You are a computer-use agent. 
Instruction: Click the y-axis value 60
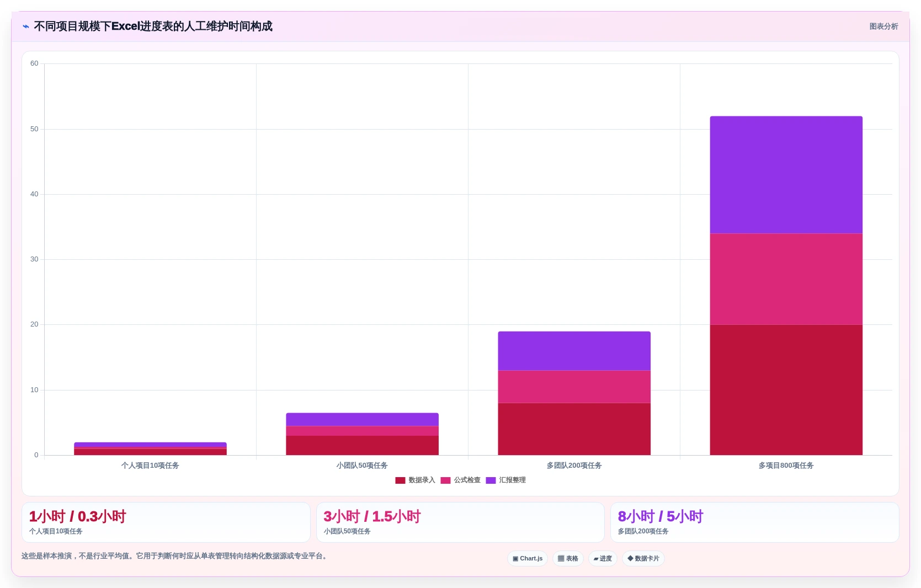pyautogui.click(x=34, y=63)
